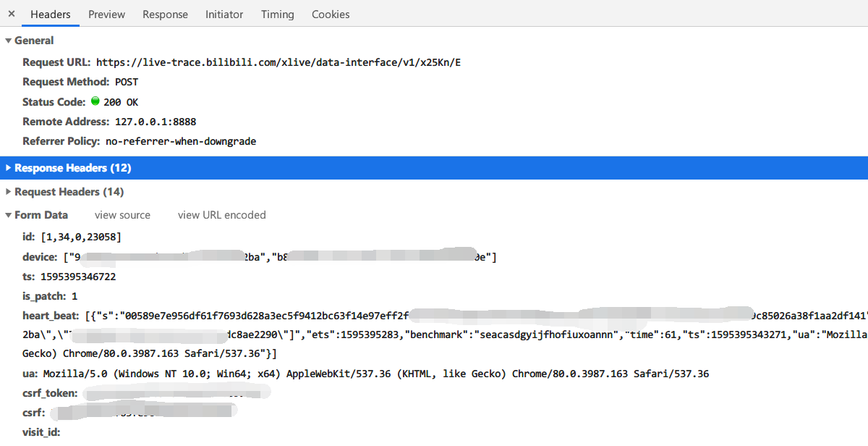
Task: Click the view source link
Action: click(122, 215)
